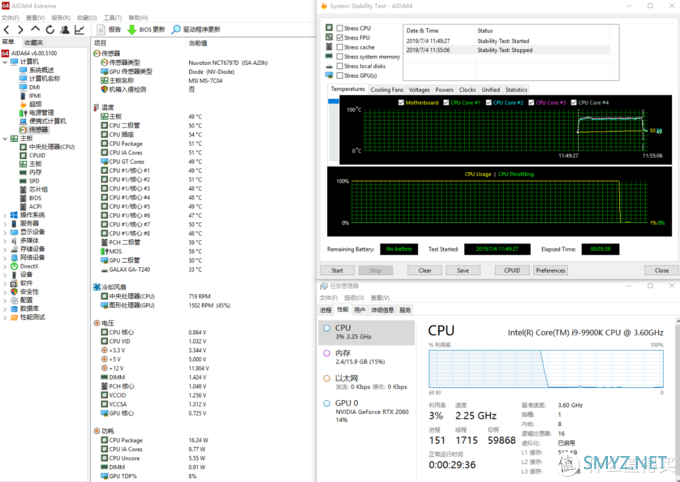Select GPU 0 panel in Task Manager
The height and width of the screenshot is (482, 680).
[366, 411]
